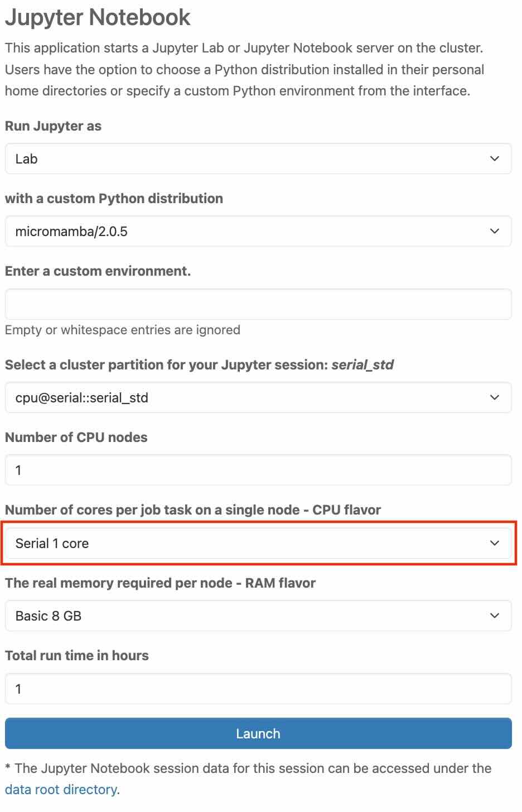Click the "Total run time in hours" label
The width and height of the screenshot is (522, 812).
[76, 656]
